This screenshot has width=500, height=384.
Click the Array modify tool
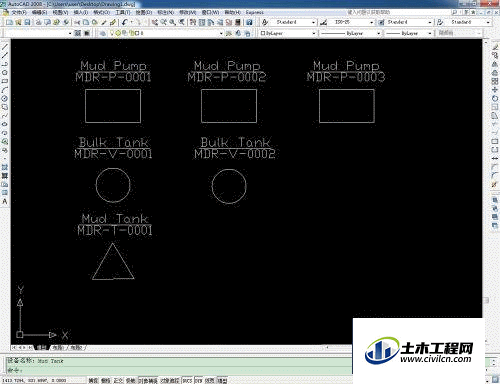495,81
